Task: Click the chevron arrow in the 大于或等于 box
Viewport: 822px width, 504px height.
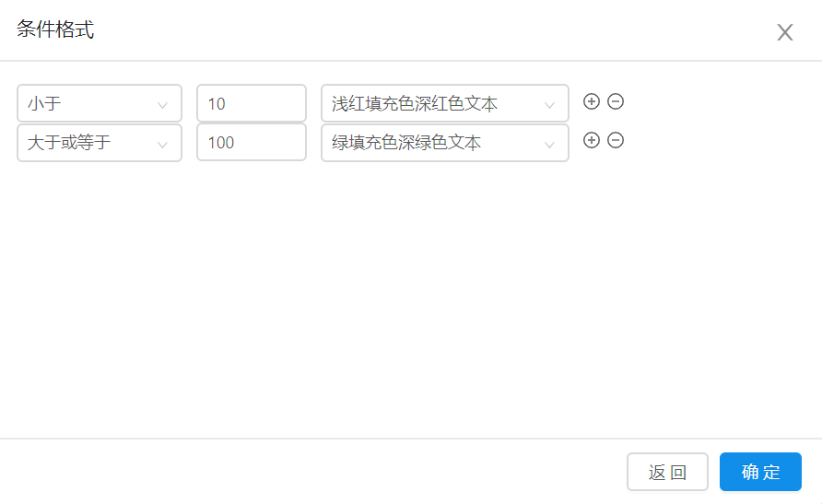Action: pos(163,145)
